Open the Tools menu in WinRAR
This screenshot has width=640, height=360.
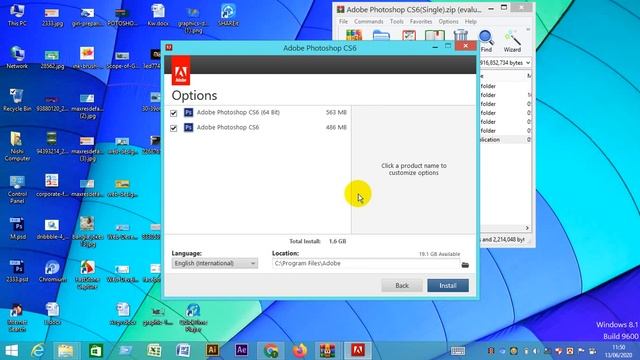coord(396,21)
